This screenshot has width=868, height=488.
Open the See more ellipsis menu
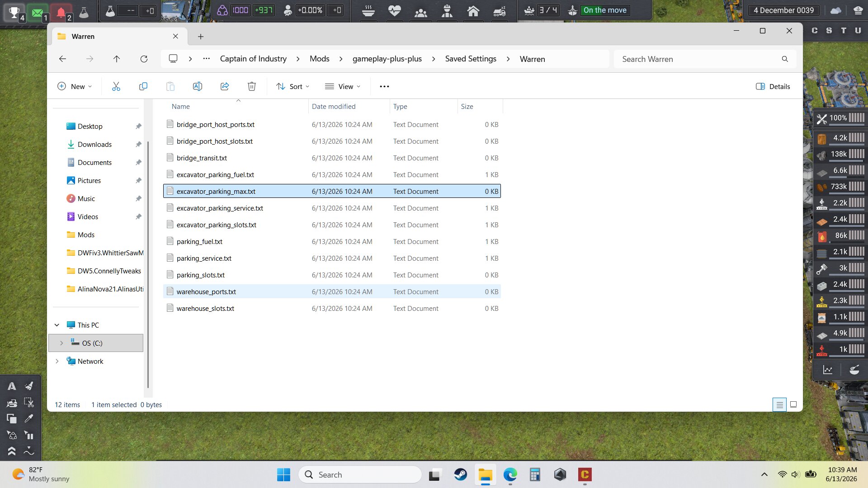(x=384, y=86)
